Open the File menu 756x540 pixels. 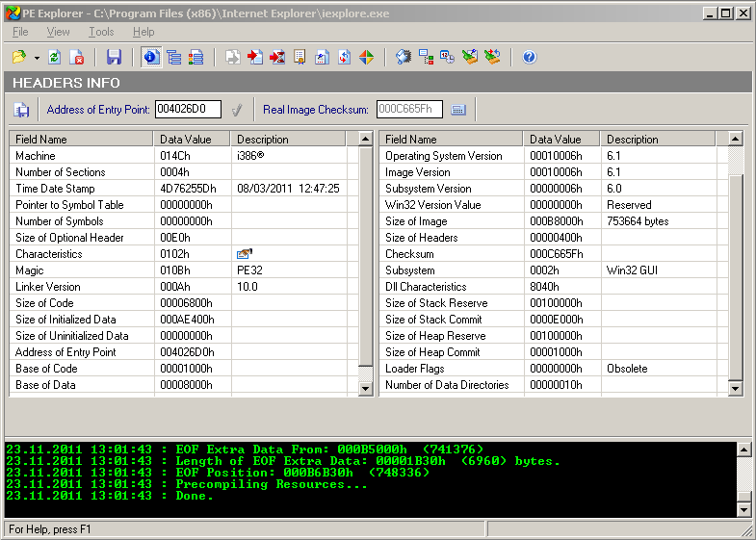pos(20,32)
